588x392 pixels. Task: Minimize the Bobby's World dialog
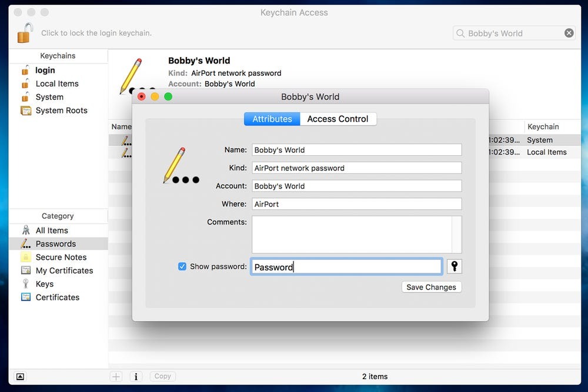pyautogui.click(x=155, y=97)
